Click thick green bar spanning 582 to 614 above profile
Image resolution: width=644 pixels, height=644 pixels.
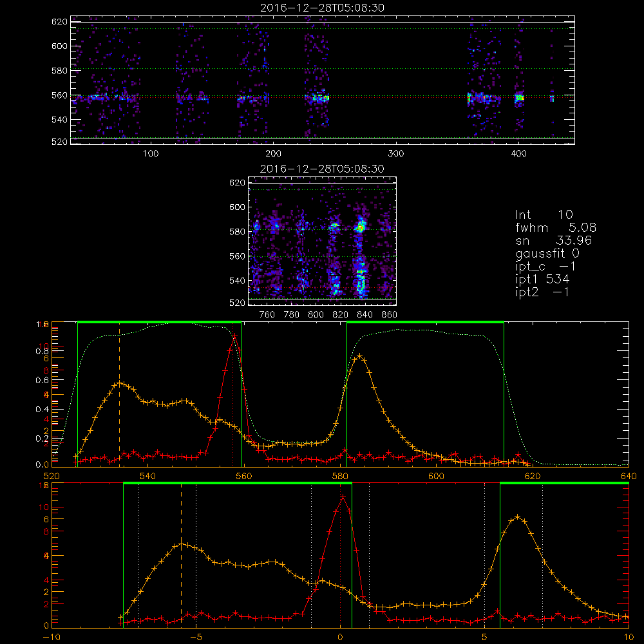tap(425, 322)
